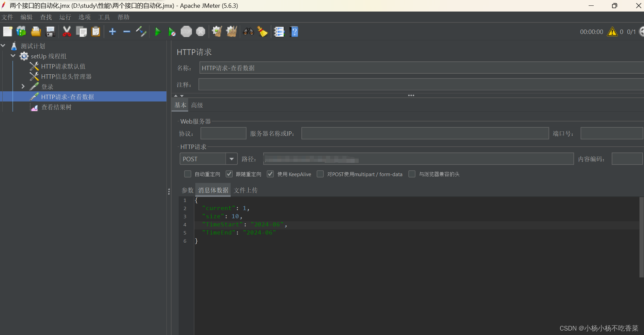Click Start no pauses icon
The width and height of the screenshot is (644, 335).
[x=172, y=32]
